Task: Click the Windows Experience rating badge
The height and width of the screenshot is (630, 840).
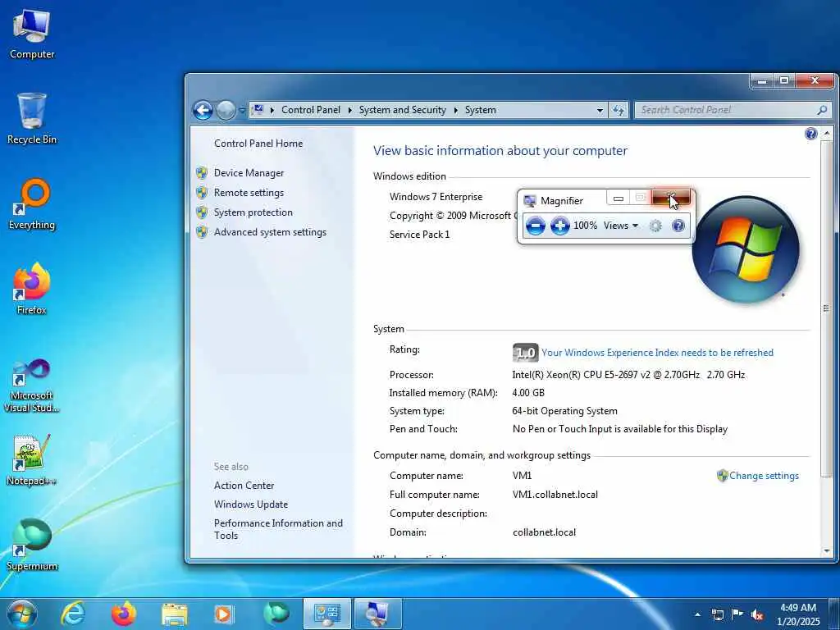Action: [525, 353]
